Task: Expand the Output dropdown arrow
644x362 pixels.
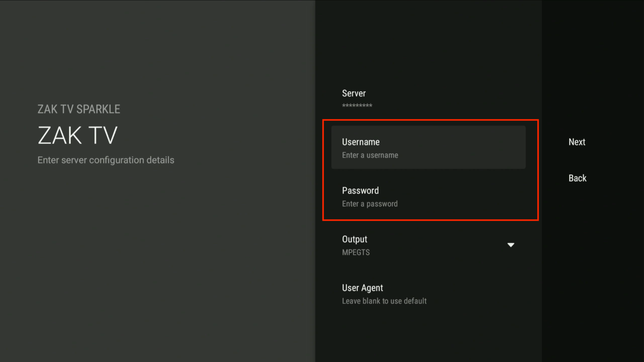Action: pyautogui.click(x=511, y=245)
